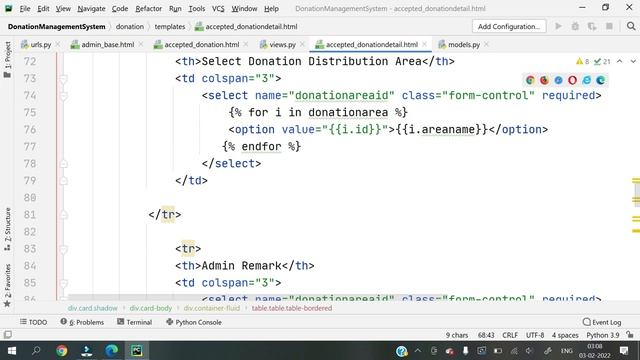Click the Run toolbar icon
This screenshot has height=360, width=640.
tap(558, 26)
